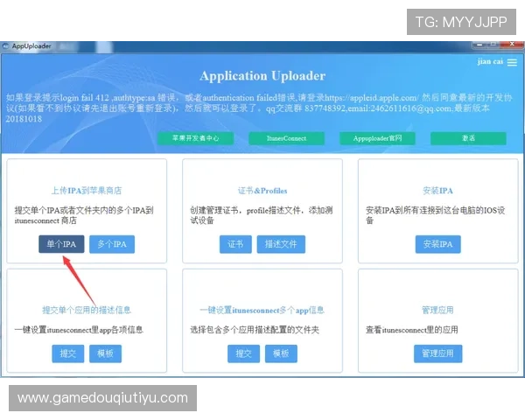Click the 管理应用 button
The height and width of the screenshot is (420, 525).
click(438, 353)
